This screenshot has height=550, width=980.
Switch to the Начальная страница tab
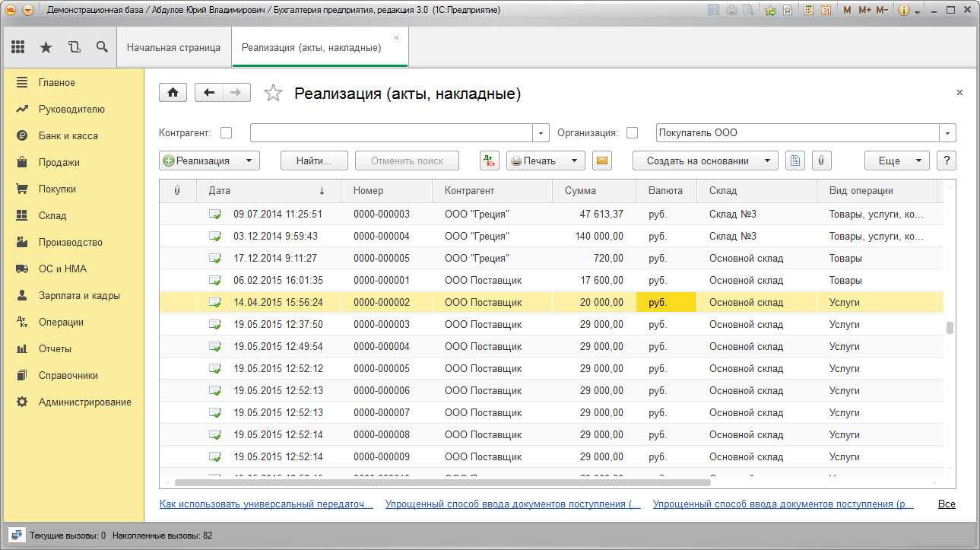(x=173, y=47)
